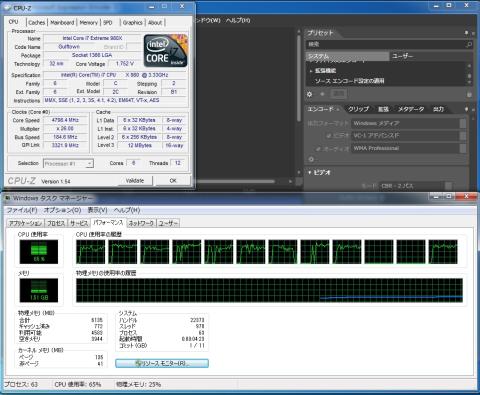Switch to the ネットワーク tab
This screenshot has width=480, height=395.
[x=141, y=223]
